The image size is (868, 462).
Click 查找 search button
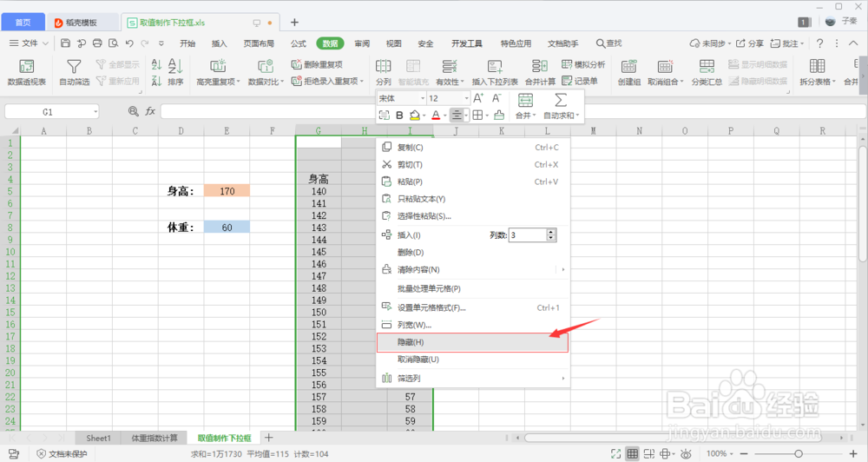tap(609, 43)
